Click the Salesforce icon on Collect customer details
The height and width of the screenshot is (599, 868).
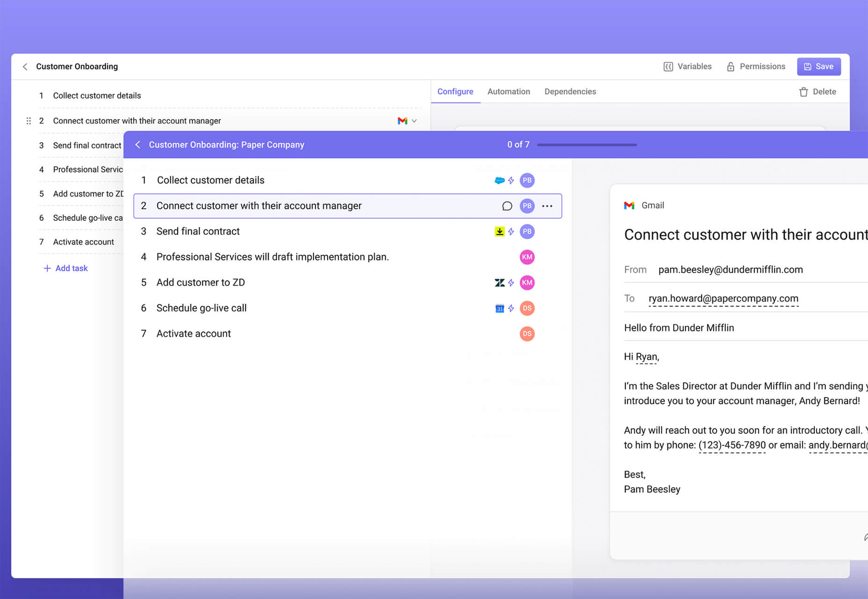(499, 181)
